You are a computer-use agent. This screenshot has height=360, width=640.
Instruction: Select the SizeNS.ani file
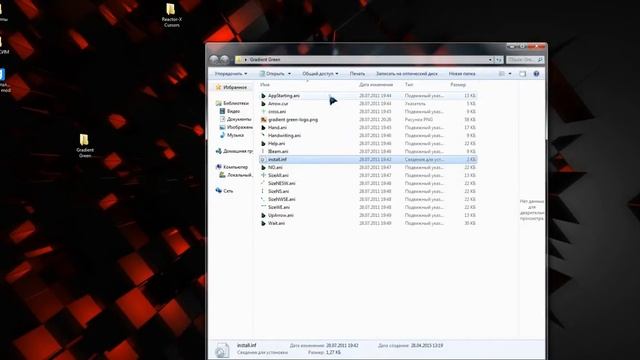tap(368, 191)
